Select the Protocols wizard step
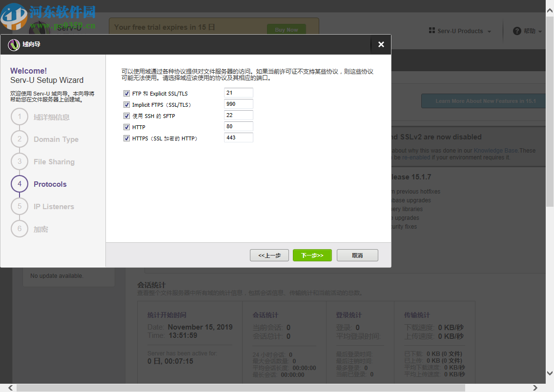 click(50, 184)
